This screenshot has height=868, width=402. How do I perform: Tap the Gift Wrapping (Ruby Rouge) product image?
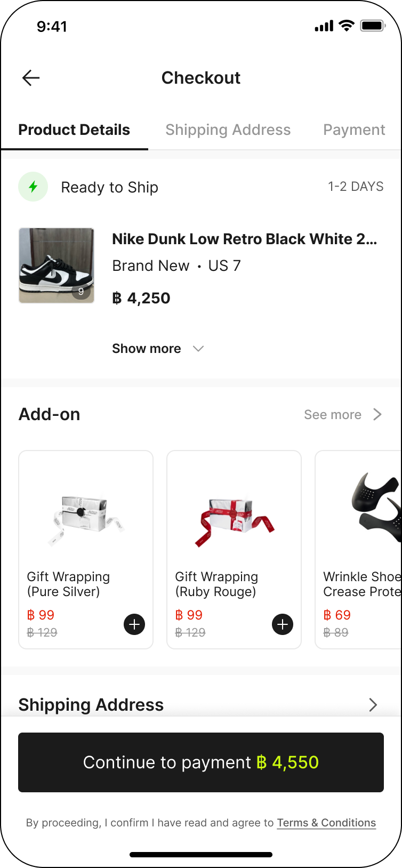(x=234, y=520)
